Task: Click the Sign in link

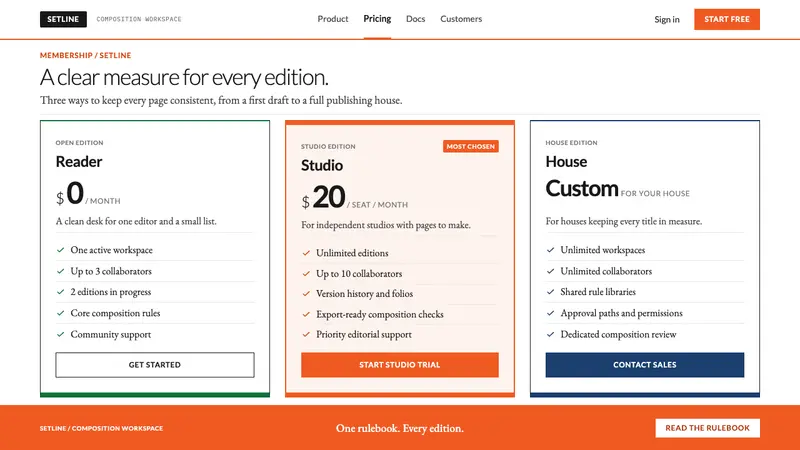Action: [x=667, y=19]
